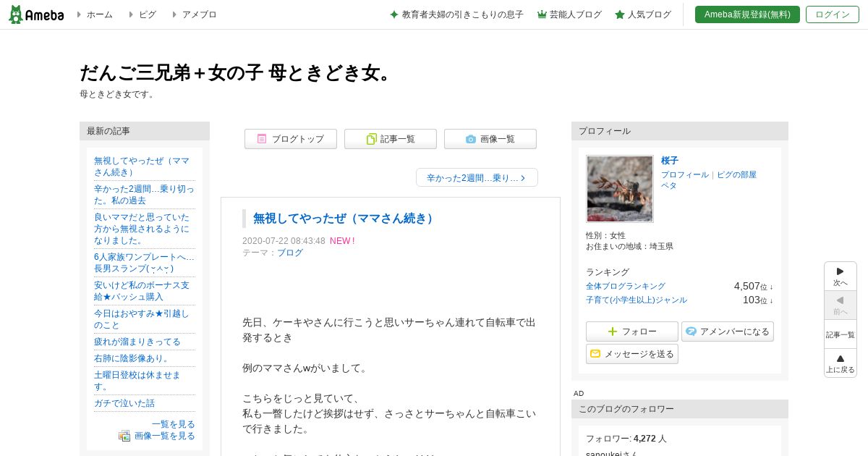Click the star icon beside 人気ブログ
The image size is (868, 456).
(x=620, y=14)
